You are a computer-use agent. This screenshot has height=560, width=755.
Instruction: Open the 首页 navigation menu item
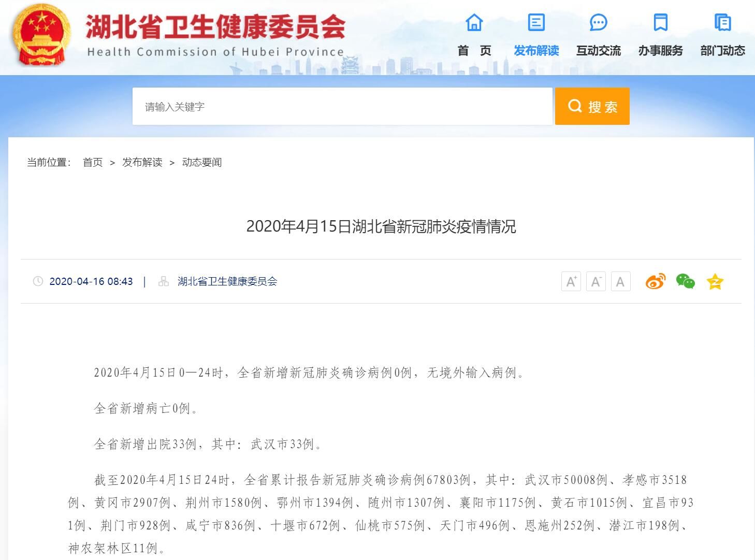tap(474, 51)
